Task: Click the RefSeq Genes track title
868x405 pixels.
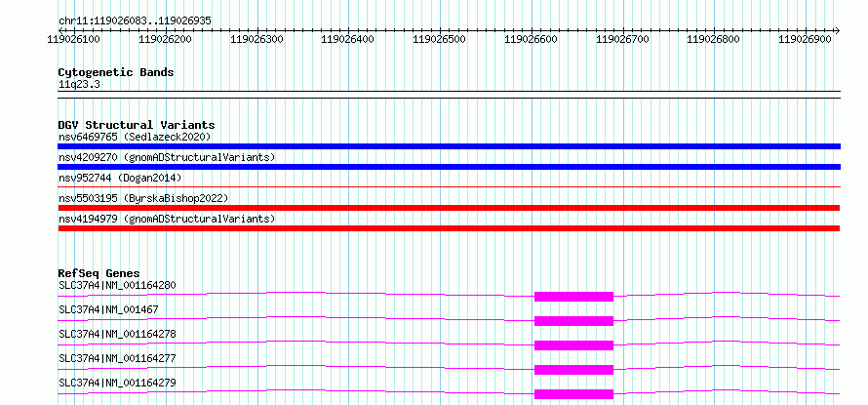Action: click(x=99, y=273)
